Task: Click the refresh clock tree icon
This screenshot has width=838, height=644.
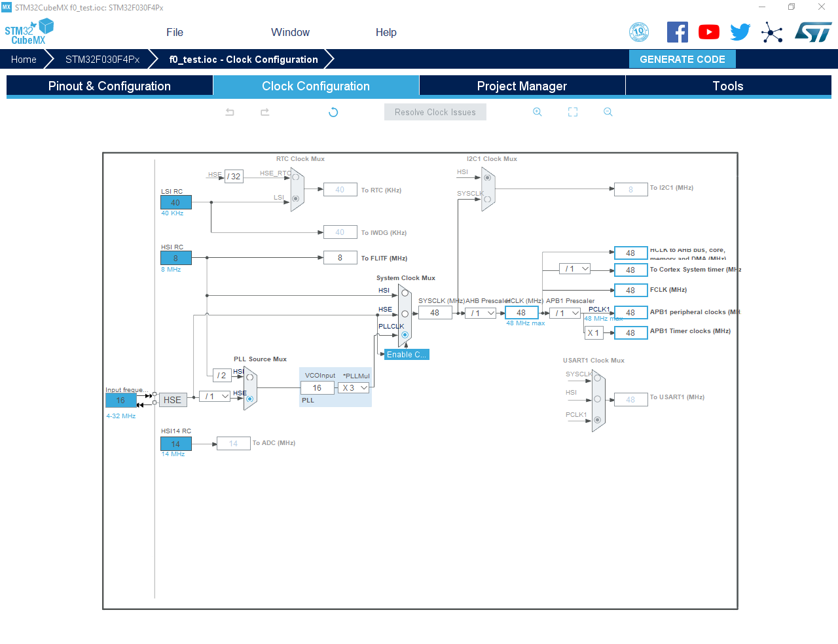Action: pyautogui.click(x=333, y=112)
